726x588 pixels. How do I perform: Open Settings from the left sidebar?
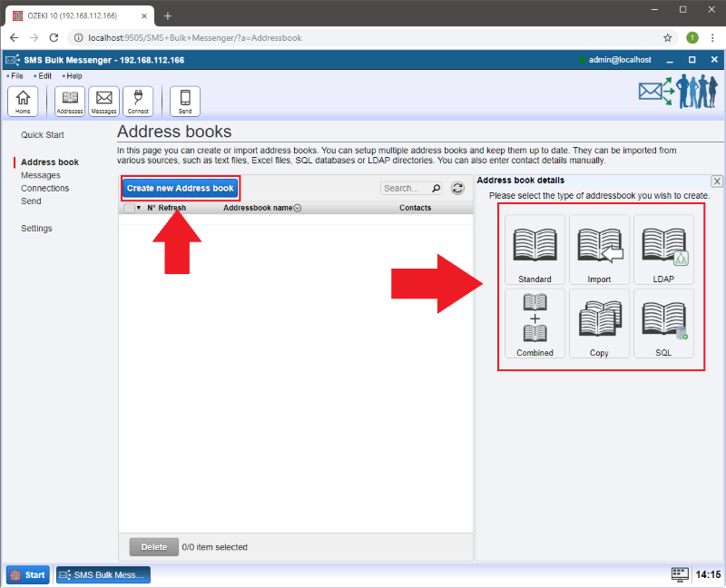coord(36,228)
